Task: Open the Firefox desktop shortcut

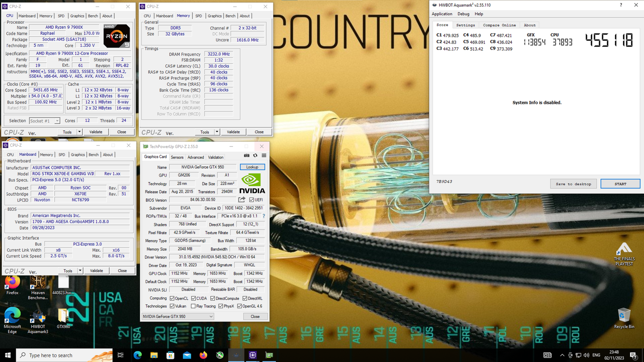Action: coord(12,285)
